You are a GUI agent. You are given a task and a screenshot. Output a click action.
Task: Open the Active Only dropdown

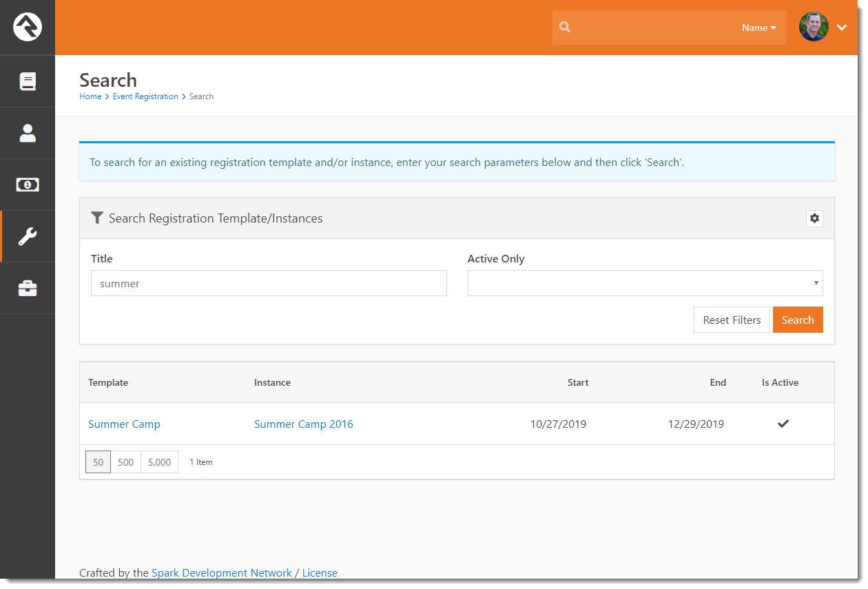click(x=645, y=283)
